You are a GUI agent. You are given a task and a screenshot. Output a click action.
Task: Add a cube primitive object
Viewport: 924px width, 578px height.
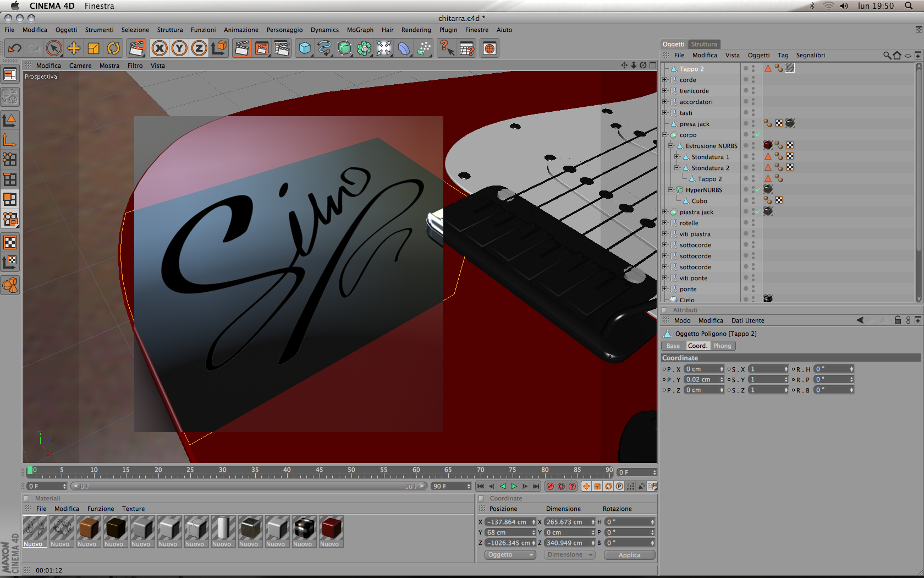(305, 48)
